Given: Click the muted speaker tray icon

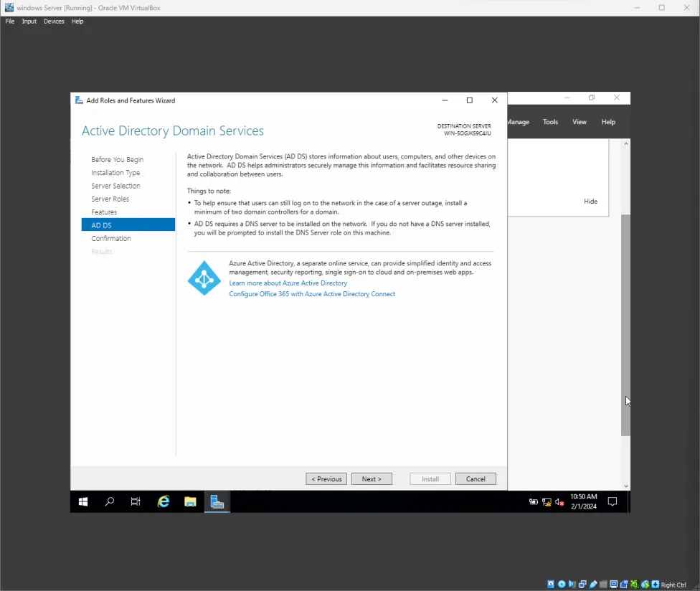Looking at the screenshot, I should click(x=560, y=502).
